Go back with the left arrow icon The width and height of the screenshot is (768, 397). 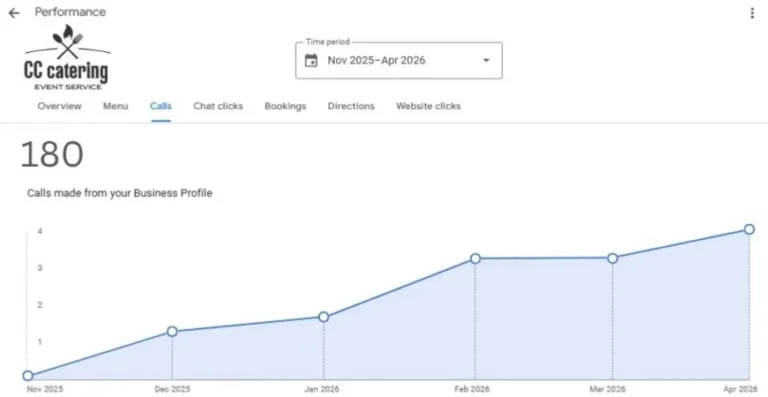coord(14,13)
